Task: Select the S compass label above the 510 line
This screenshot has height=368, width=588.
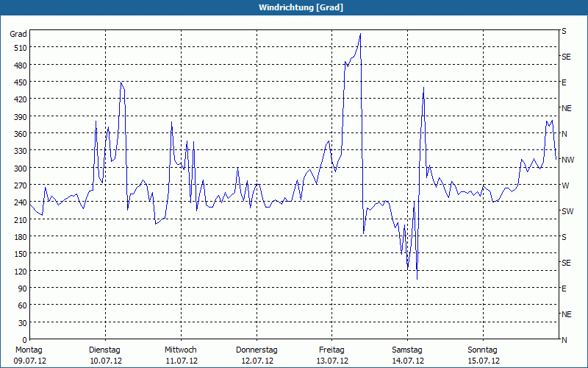Action: click(564, 31)
